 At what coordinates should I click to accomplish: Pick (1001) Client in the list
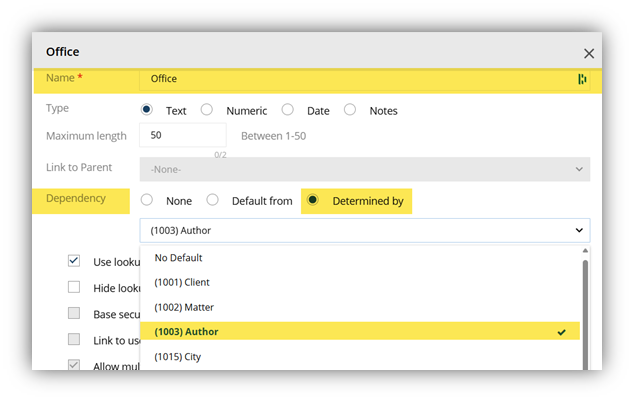[x=182, y=282]
